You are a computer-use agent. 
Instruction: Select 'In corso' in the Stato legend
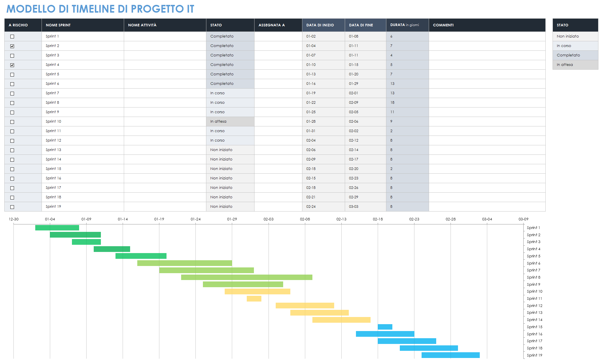pyautogui.click(x=575, y=46)
